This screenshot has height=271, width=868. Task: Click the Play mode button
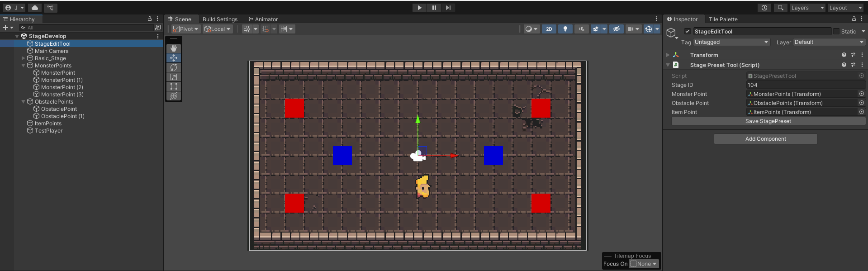point(419,8)
